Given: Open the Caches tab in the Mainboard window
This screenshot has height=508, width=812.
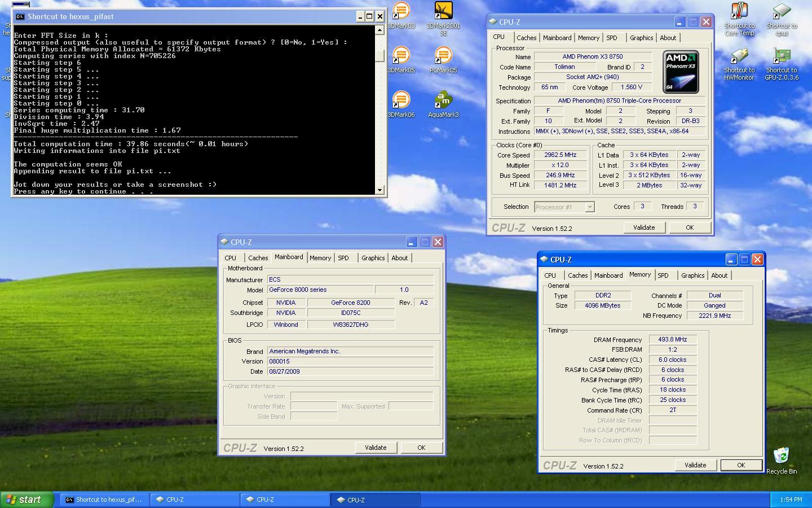Looking at the screenshot, I should point(258,258).
